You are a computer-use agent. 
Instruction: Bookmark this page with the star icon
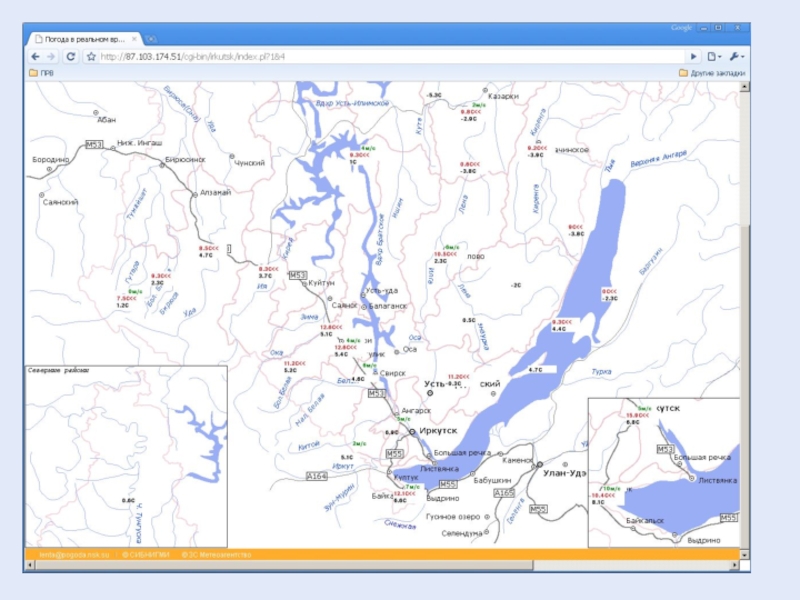point(91,57)
